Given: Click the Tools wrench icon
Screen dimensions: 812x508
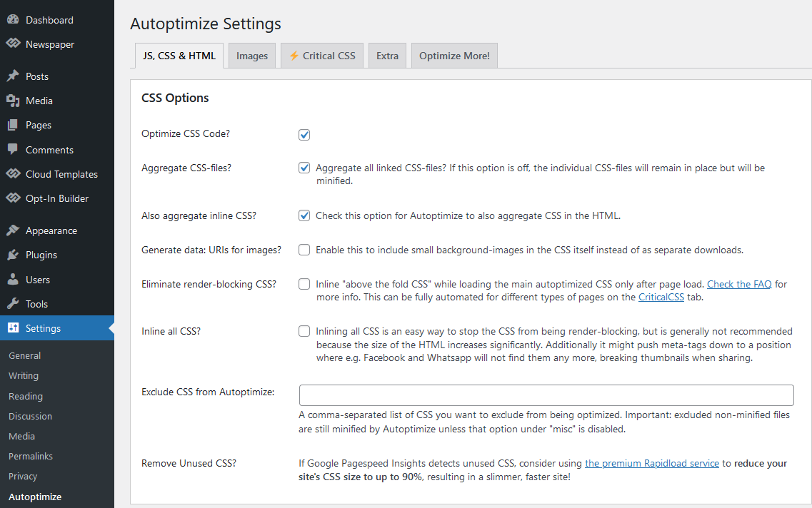Looking at the screenshot, I should 13,304.
